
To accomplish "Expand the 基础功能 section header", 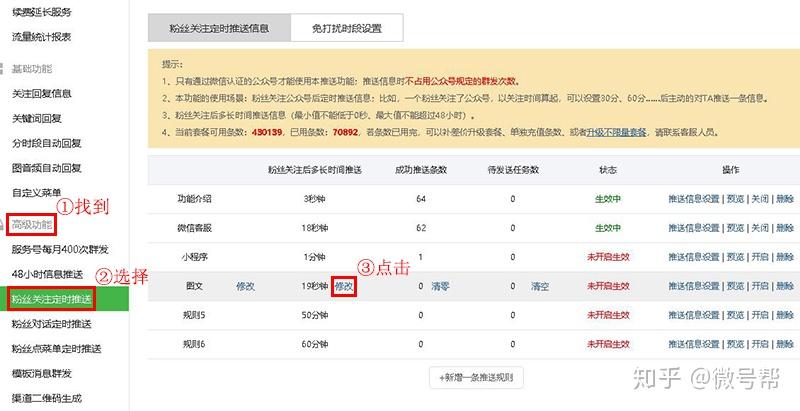I will pyautogui.click(x=32, y=69).
